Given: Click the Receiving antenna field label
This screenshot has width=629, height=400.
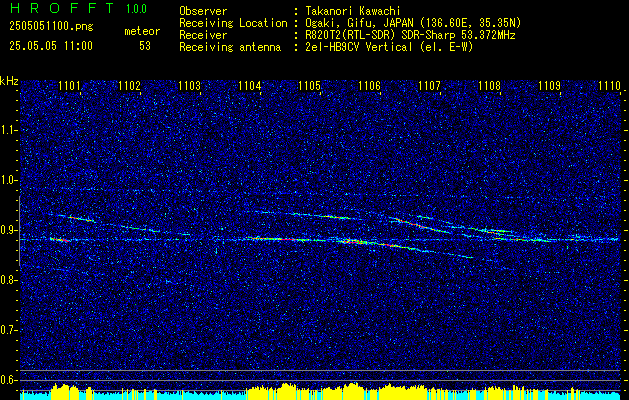Looking at the screenshot, I should (x=230, y=47).
